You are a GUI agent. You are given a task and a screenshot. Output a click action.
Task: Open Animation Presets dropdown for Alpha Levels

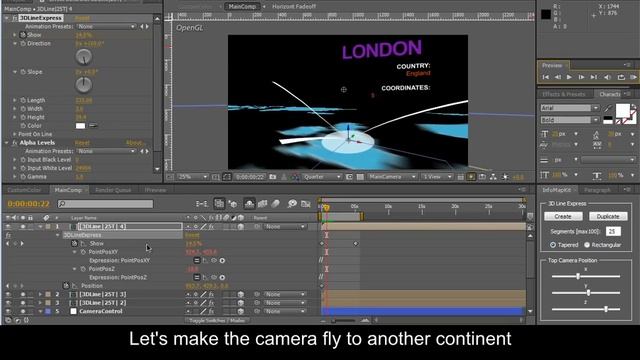(106, 151)
